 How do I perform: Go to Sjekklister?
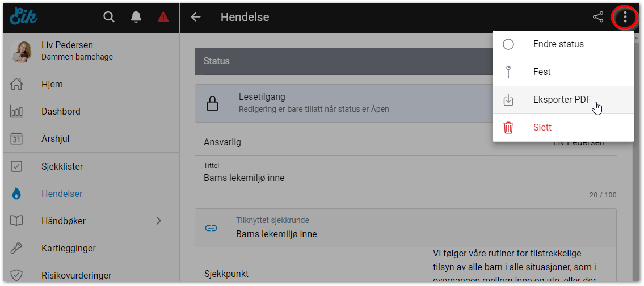62,167
